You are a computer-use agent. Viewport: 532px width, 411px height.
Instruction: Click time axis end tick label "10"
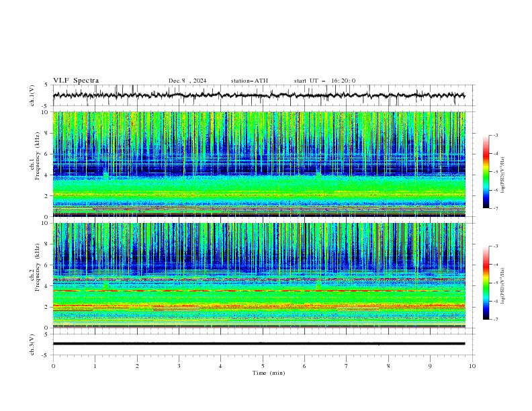(472, 366)
